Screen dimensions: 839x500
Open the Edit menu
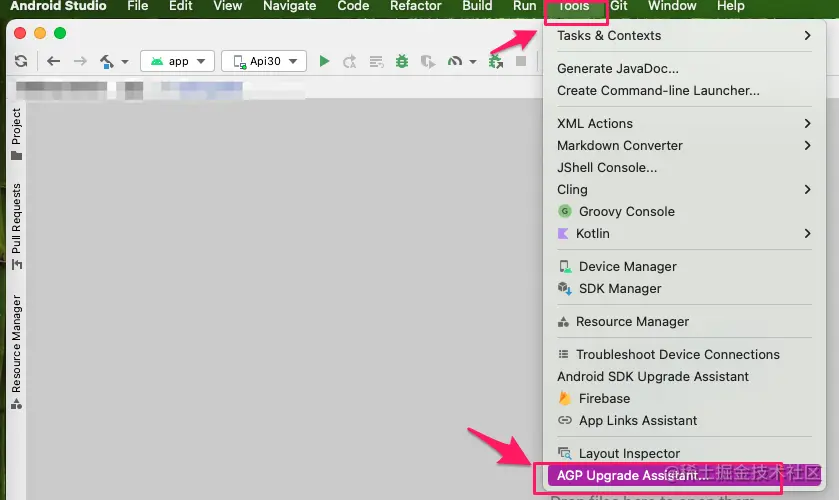[180, 6]
